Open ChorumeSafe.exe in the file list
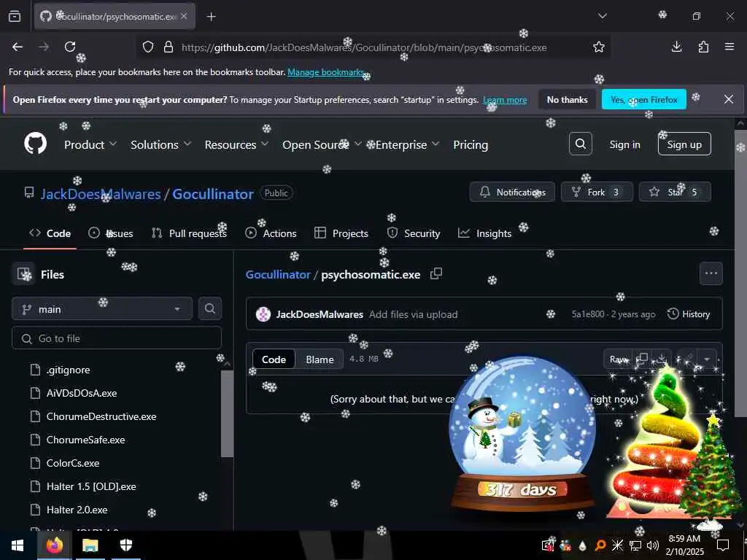Image resolution: width=747 pixels, height=560 pixels. (x=86, y=440)
